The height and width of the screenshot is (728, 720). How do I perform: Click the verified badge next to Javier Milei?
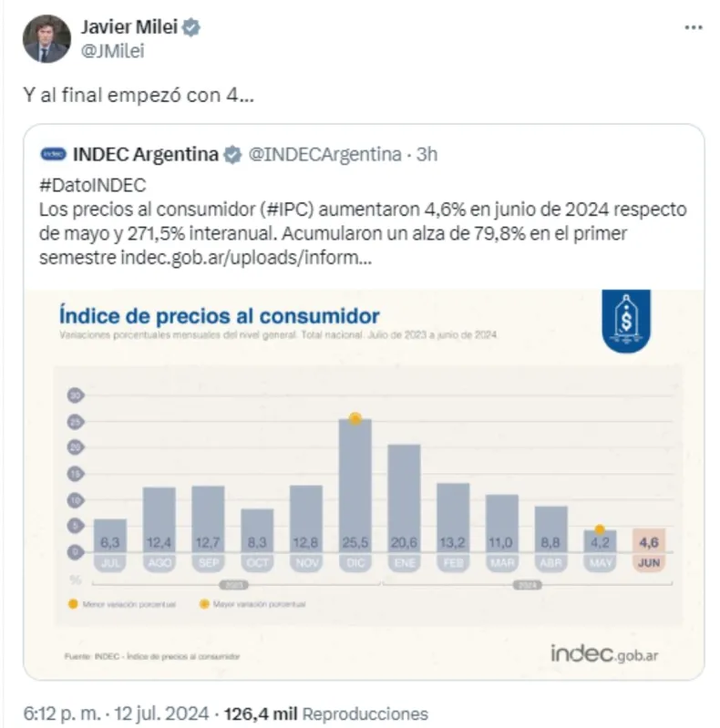click(191, 28)
